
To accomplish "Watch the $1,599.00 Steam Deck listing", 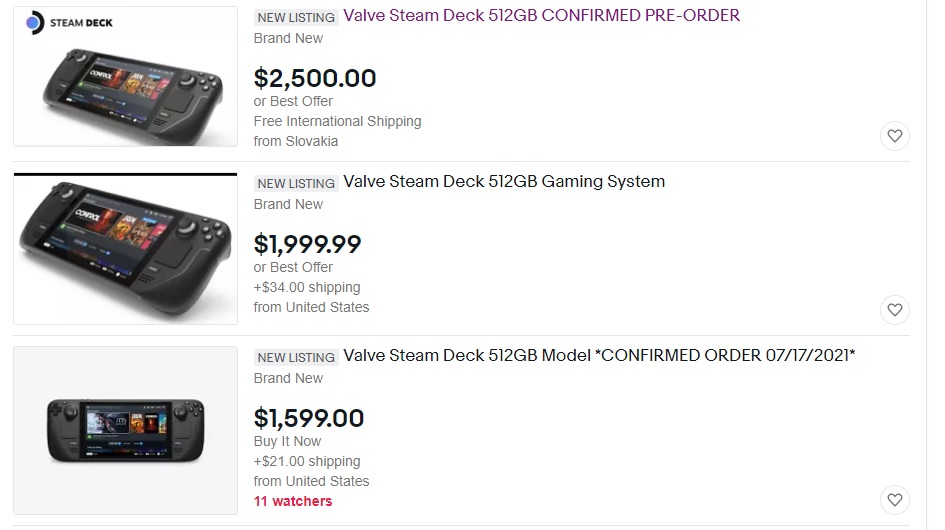I will coord(895,499).
